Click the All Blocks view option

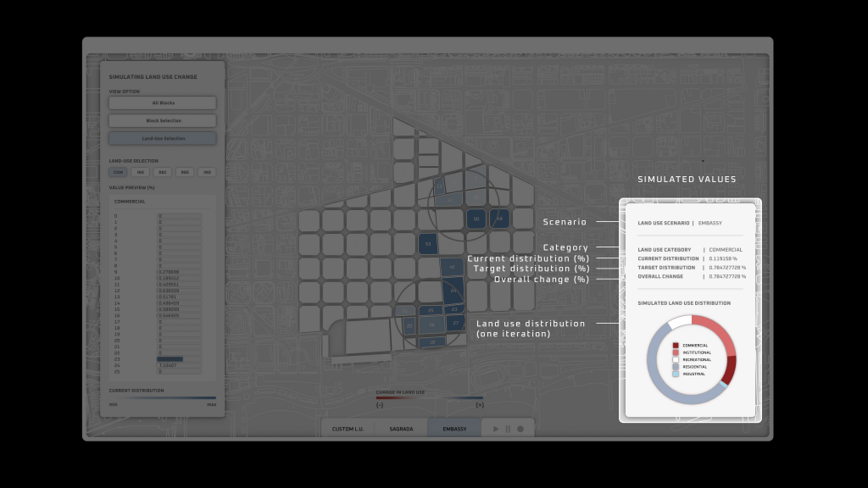click(163, 103)
